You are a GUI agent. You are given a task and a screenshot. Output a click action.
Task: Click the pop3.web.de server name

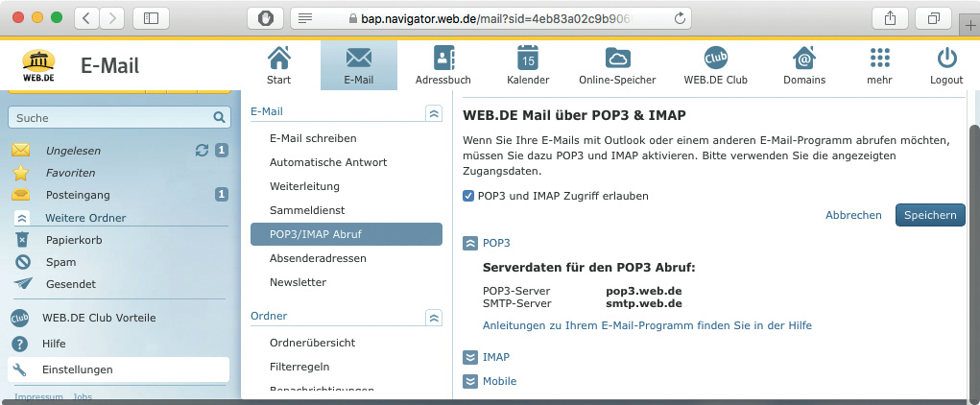[x=644, y=291]
